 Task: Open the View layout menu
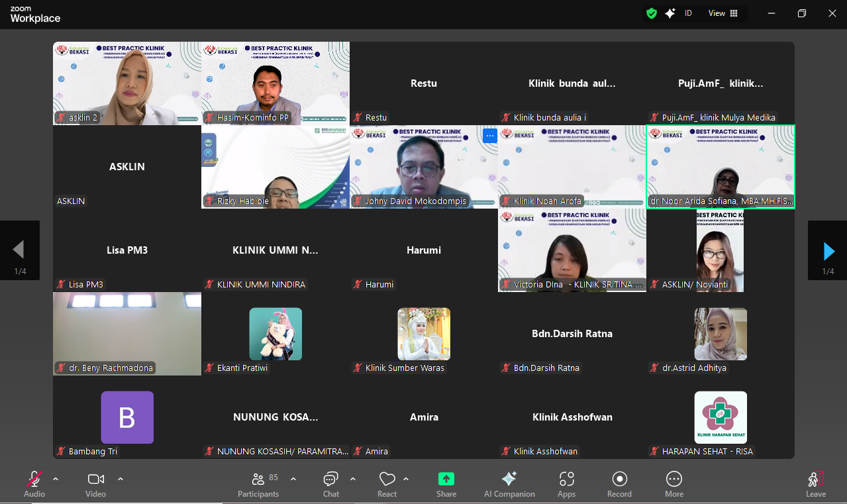point(723,13)
